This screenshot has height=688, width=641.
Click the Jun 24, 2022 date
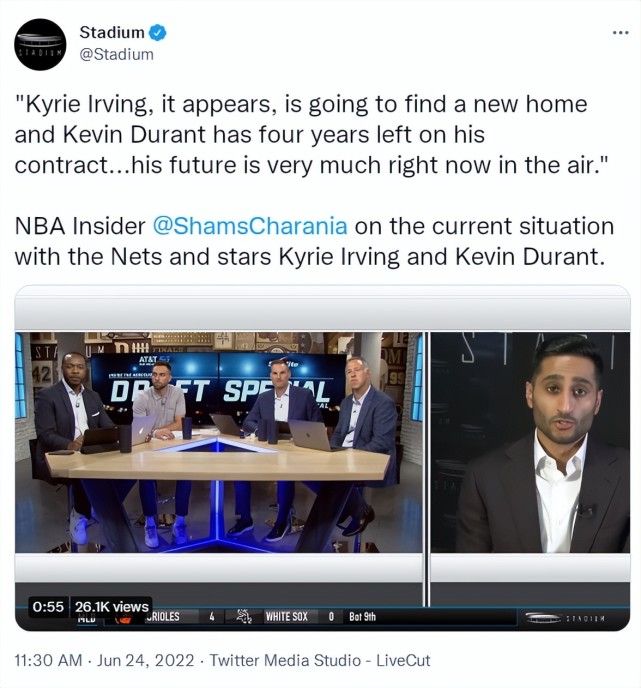(145, 660)
